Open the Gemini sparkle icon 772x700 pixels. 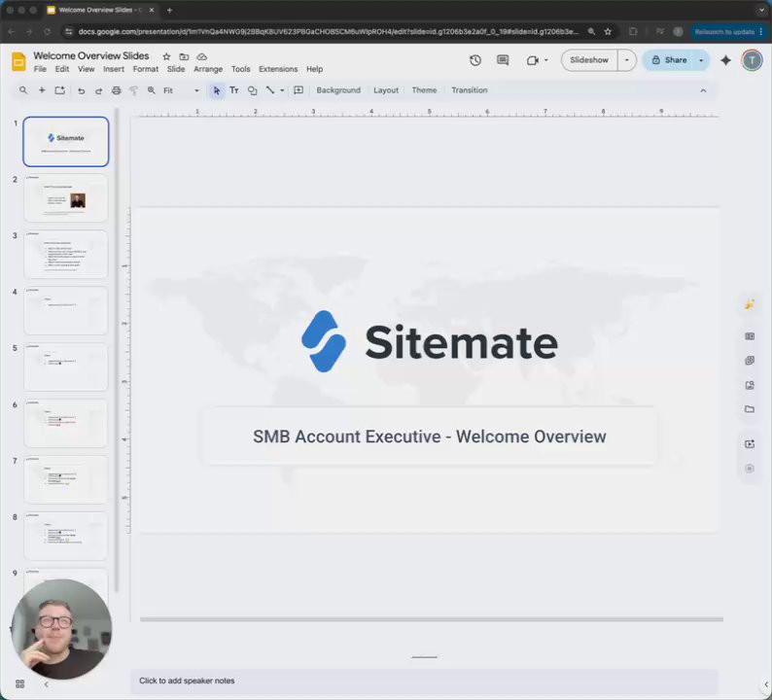(x=725, y=60)
